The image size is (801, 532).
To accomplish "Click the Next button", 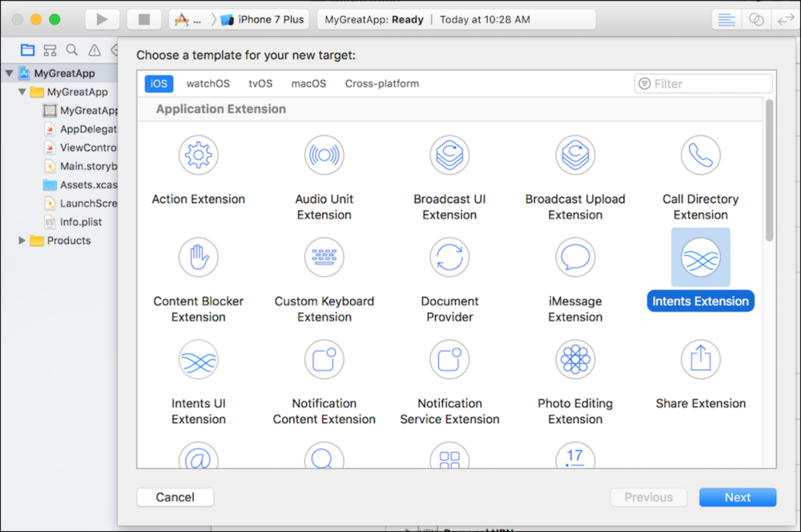I will (738, 498).
